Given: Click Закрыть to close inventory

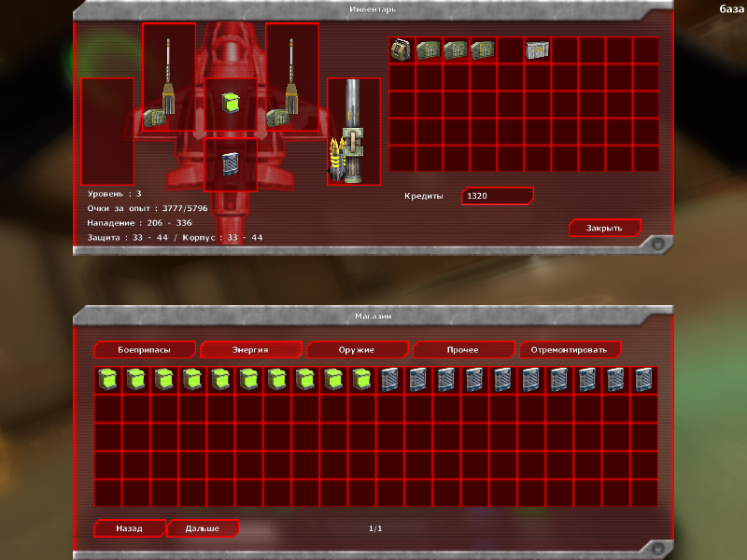Looking at the screenshot, I should 604,228.
